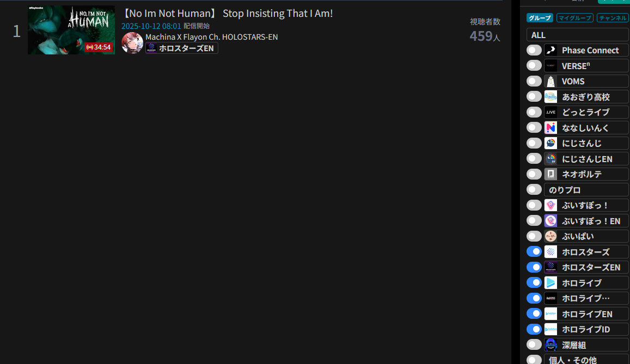
Task: Enable the あおぎり高校 toggle switch
Action: 534,97
